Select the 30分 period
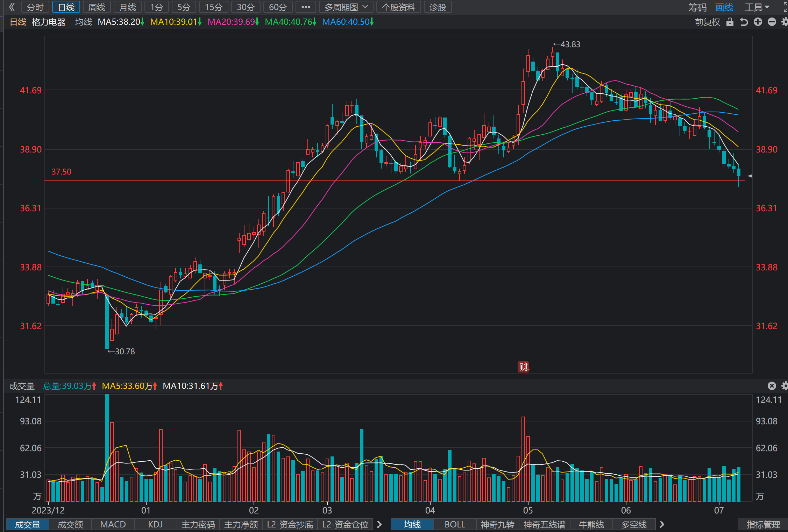 [246, 7]
